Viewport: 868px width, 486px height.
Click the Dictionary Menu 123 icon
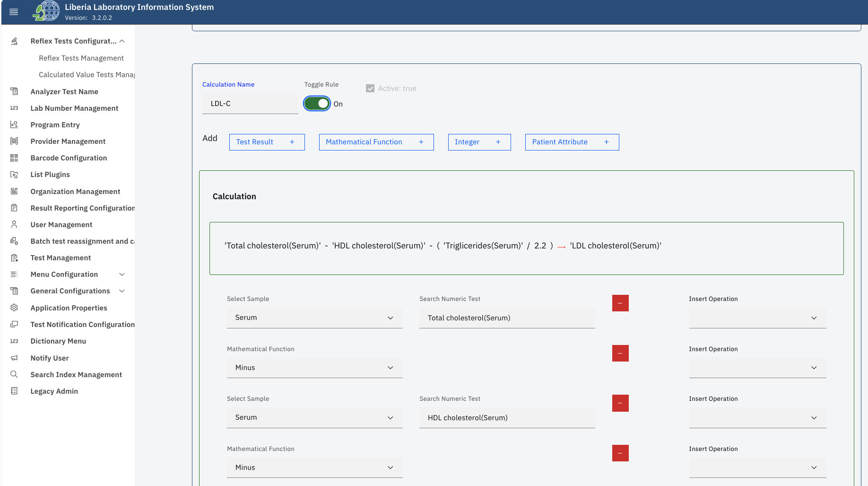point(14,341)
